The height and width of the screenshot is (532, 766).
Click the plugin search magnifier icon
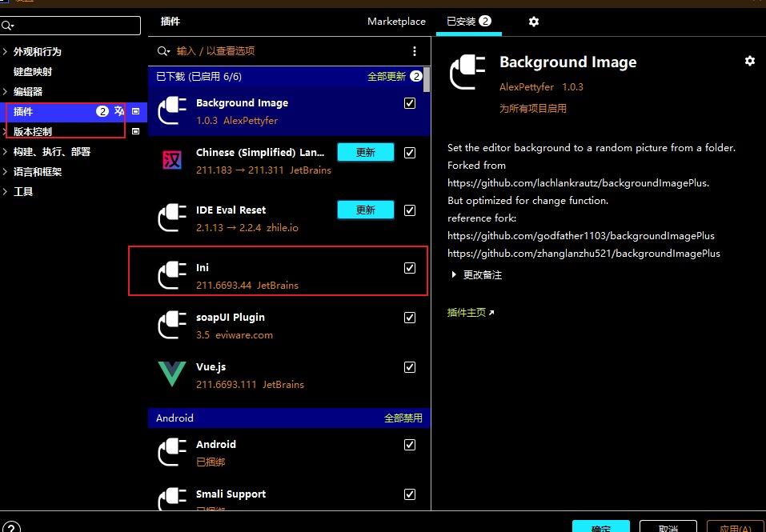163,50
